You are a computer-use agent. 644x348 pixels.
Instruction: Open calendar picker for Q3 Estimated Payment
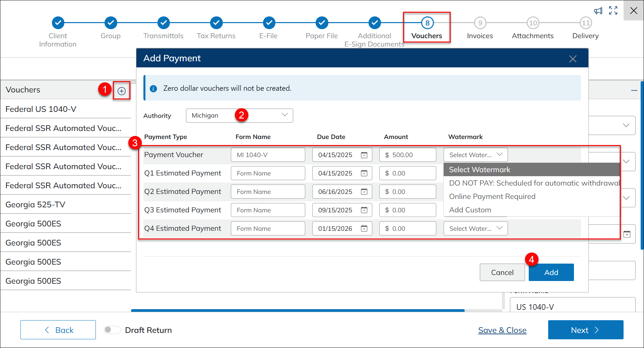click(x=364, y=210)
